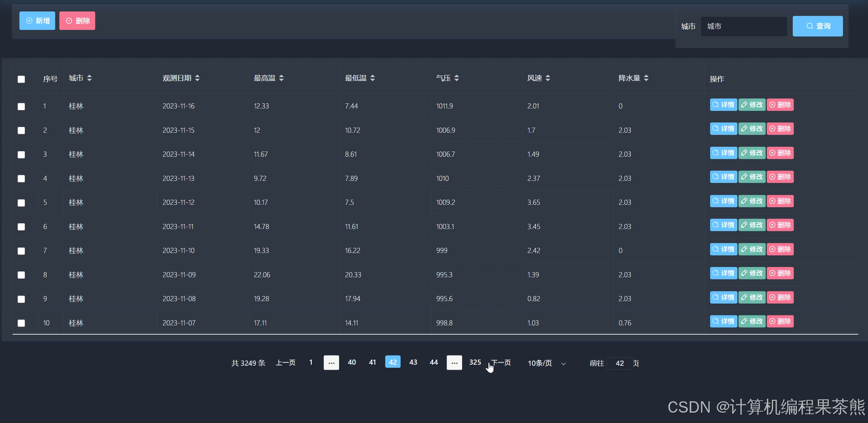This screenshot has height=423, width=868.
Task: Open 详情 for row 2023-11-15
Action: (723, 129)
